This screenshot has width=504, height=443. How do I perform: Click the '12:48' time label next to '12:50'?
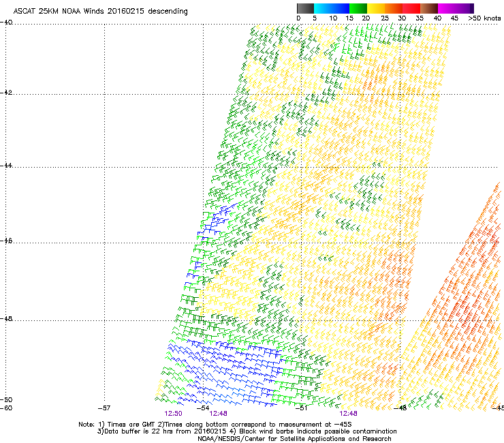[218, 414]
